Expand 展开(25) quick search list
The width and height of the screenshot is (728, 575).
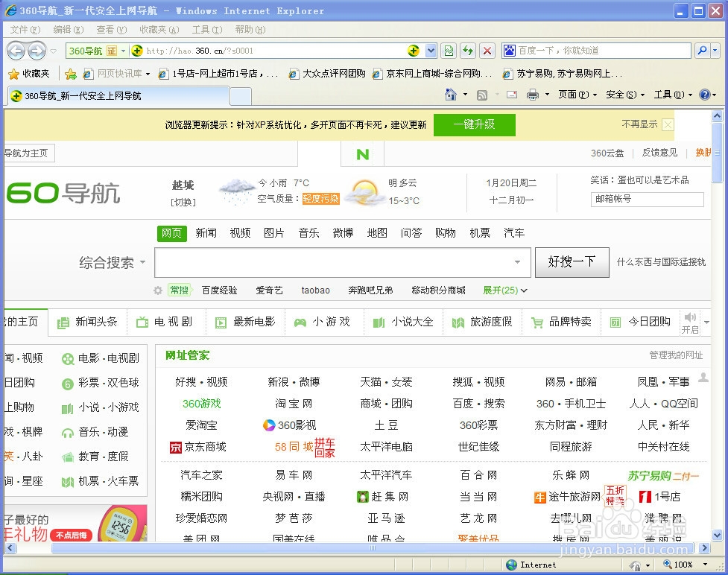pos(504,290)
